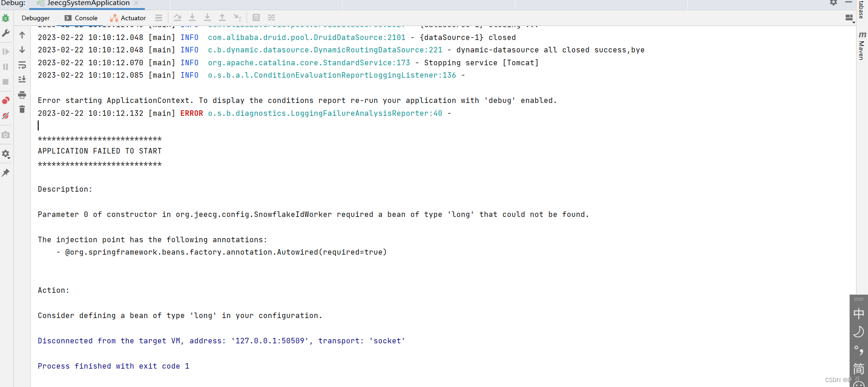Open debug settings gear dropdown in left bar

[x=6, y=154]
